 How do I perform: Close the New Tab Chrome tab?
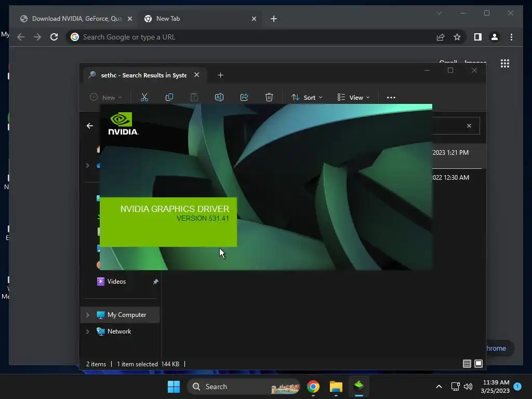tap(254, 19)
